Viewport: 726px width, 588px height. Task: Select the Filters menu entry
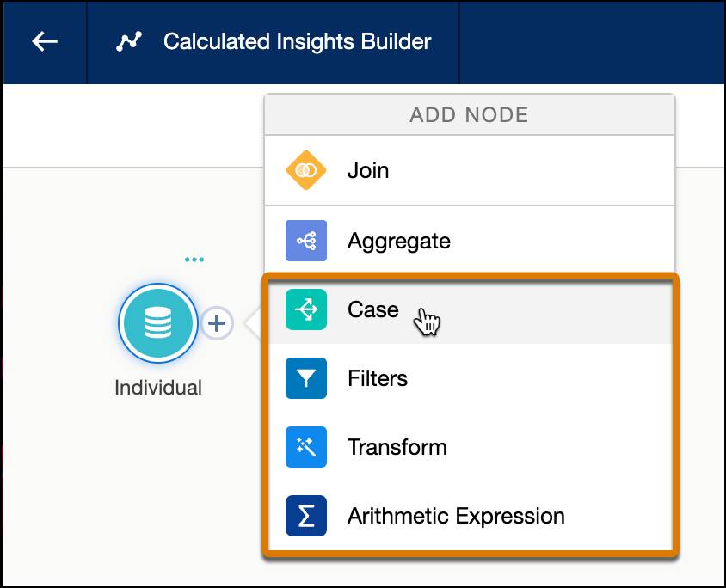click(470, 378)
